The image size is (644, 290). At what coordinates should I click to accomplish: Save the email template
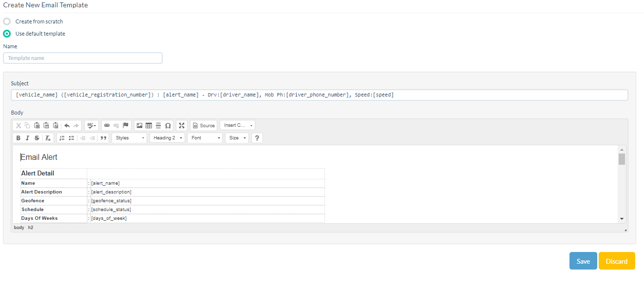point(583,261)
